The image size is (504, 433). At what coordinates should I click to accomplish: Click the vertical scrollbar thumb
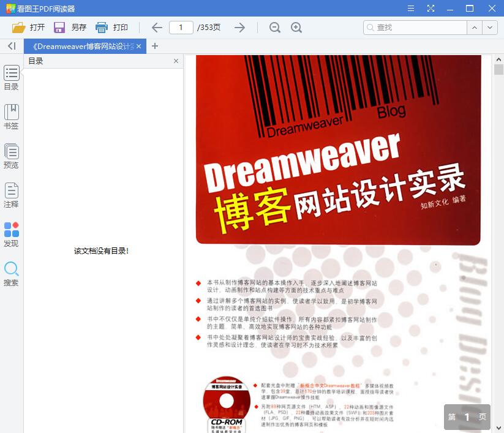(498, 69)
